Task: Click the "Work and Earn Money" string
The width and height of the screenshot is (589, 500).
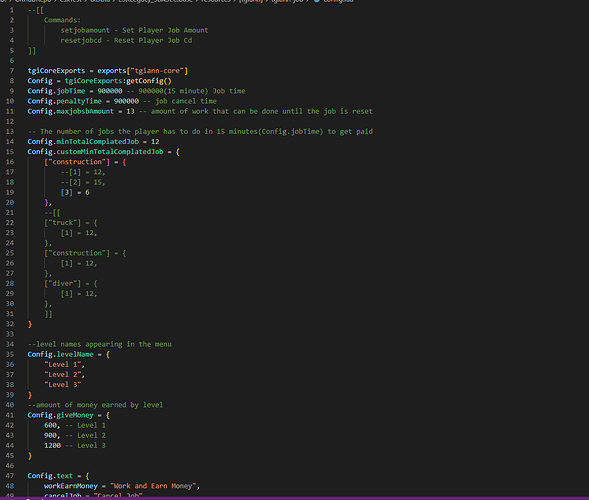Action: 153,486
